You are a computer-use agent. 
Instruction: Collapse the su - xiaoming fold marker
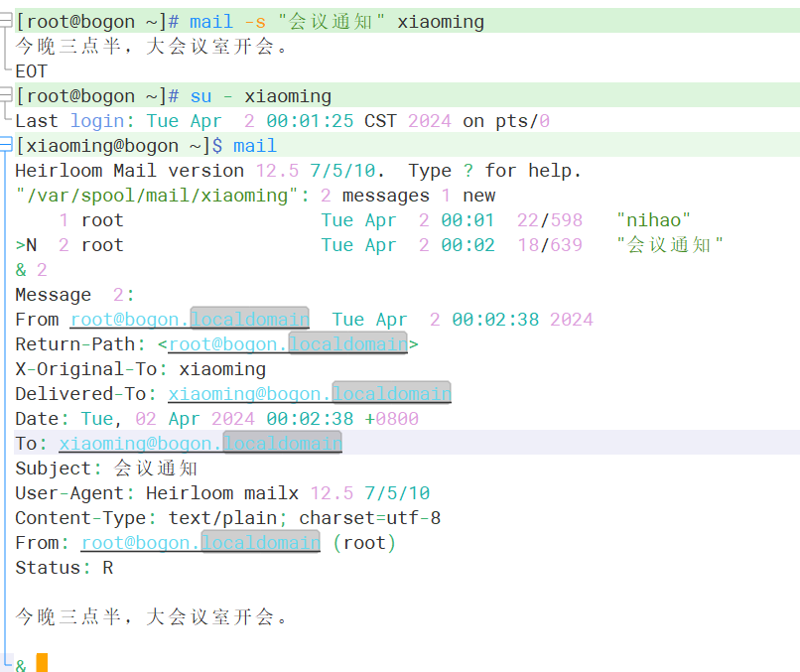(x=6, y=95)
